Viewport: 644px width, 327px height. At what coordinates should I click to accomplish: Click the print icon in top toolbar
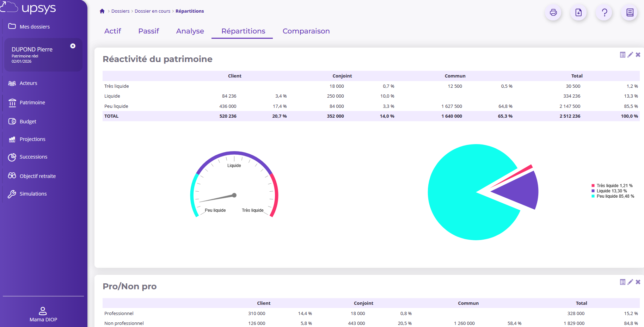(x=553, y=13)
